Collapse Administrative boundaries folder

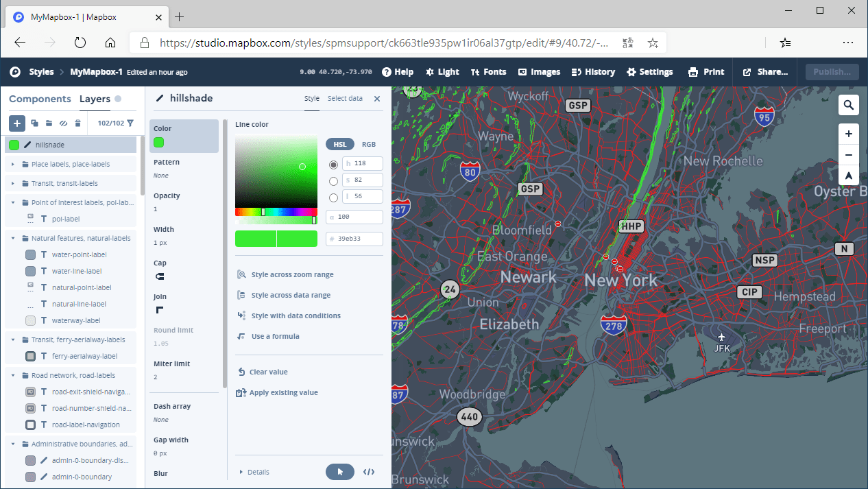(x=14, y=444)
